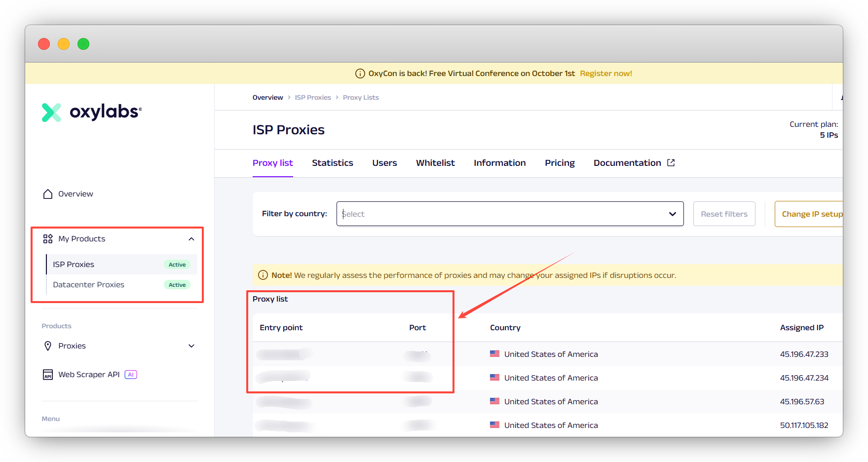Click assigned IP 45.196.57.63
Viewport: 868px width, 462px height.
(x=802, y=401)
